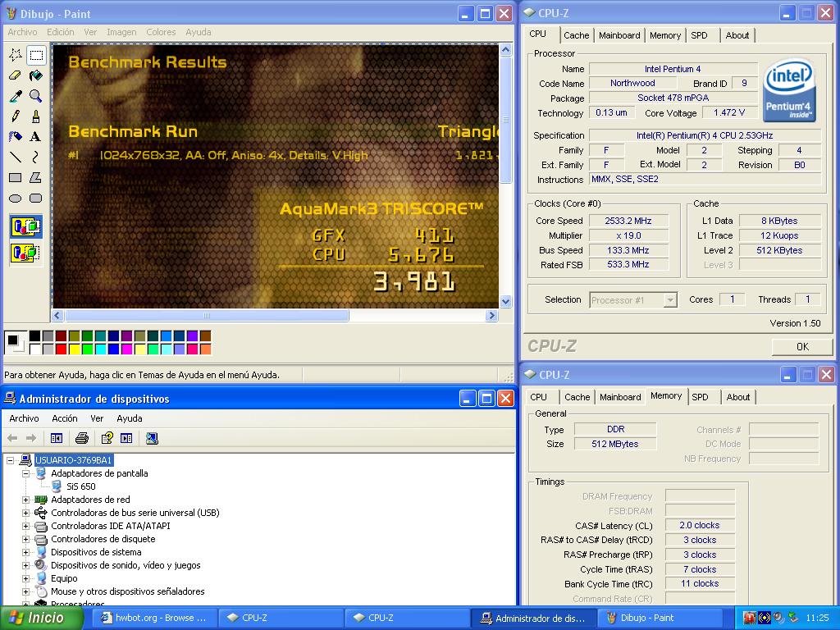Select the Brush tool in Paint

36,116
